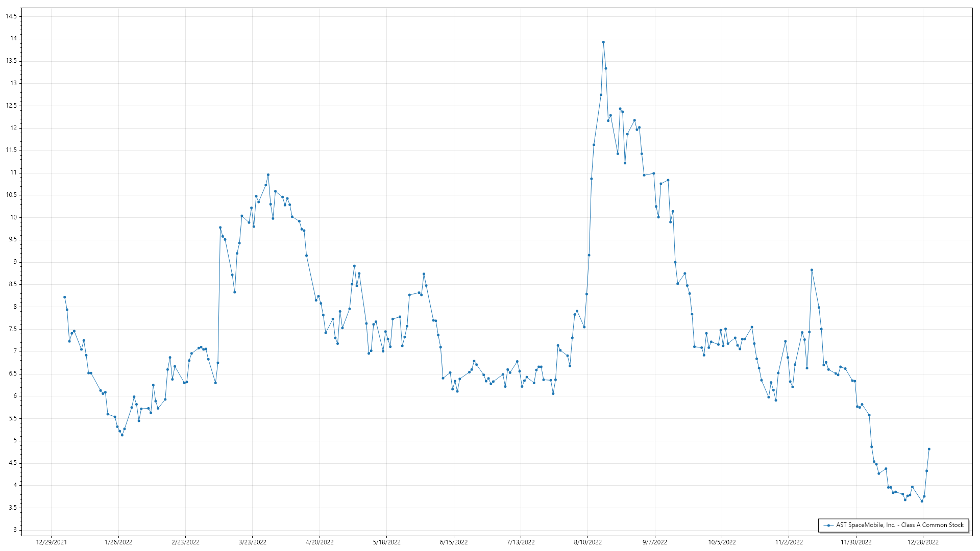Click the 6/15/2022 x-axis date label

454,542
